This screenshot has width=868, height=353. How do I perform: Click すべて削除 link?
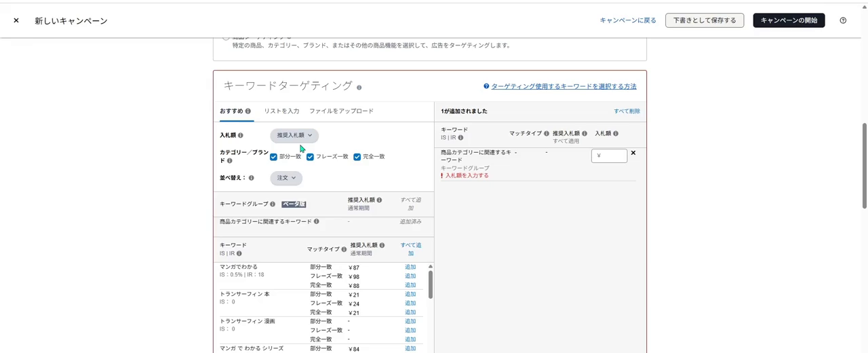[627, 111]
